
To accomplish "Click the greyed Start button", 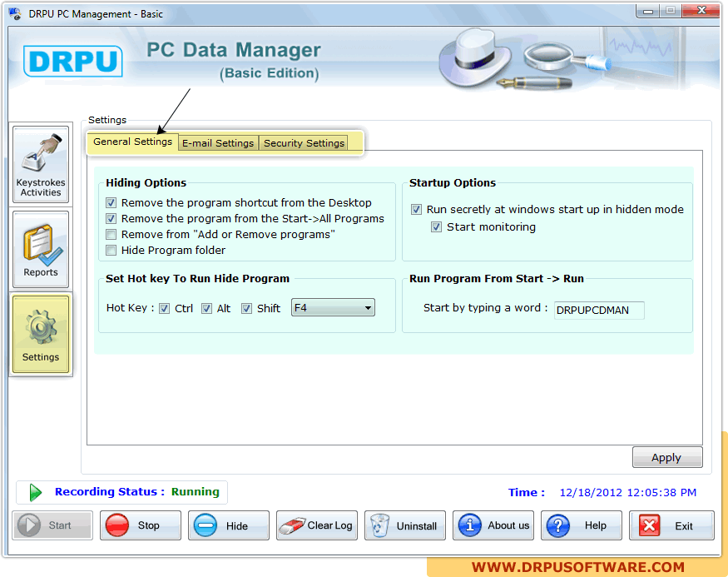I will 52,525.
